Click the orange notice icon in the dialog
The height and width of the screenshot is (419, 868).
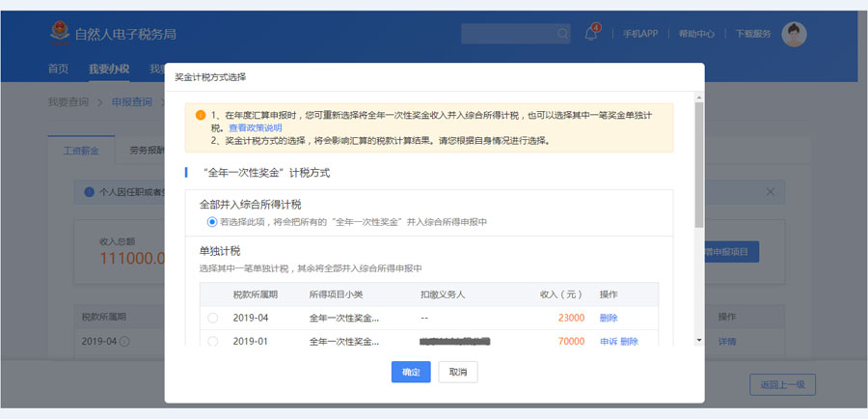(201, 115)
